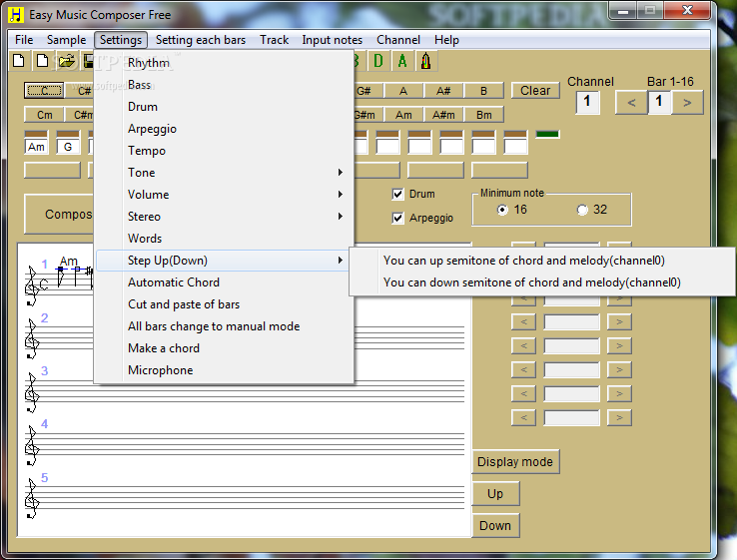Click the Channel number field
Image resolution: width=737 pixels, height=560 pixels.
[x=587, y=103]
